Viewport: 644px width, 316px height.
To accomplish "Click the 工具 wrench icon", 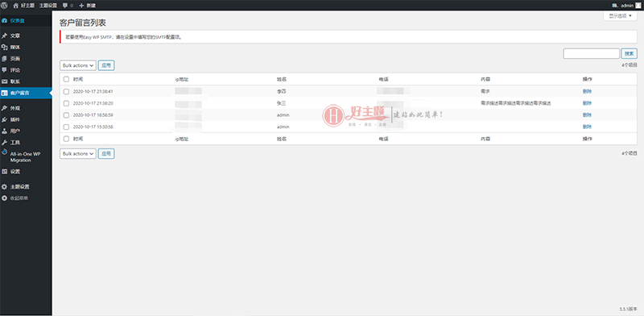I will click(x=4, y=143).
